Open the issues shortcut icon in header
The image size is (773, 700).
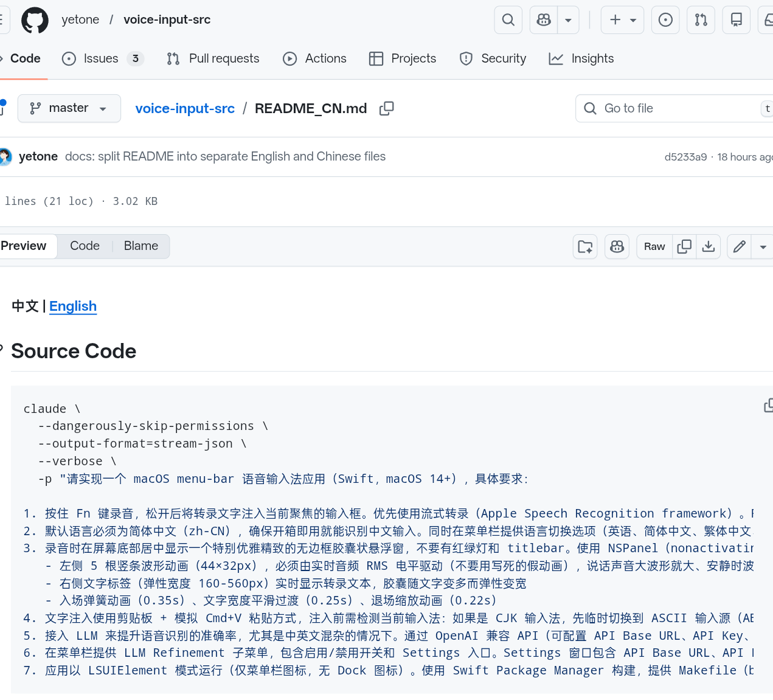tap(665, 20)
